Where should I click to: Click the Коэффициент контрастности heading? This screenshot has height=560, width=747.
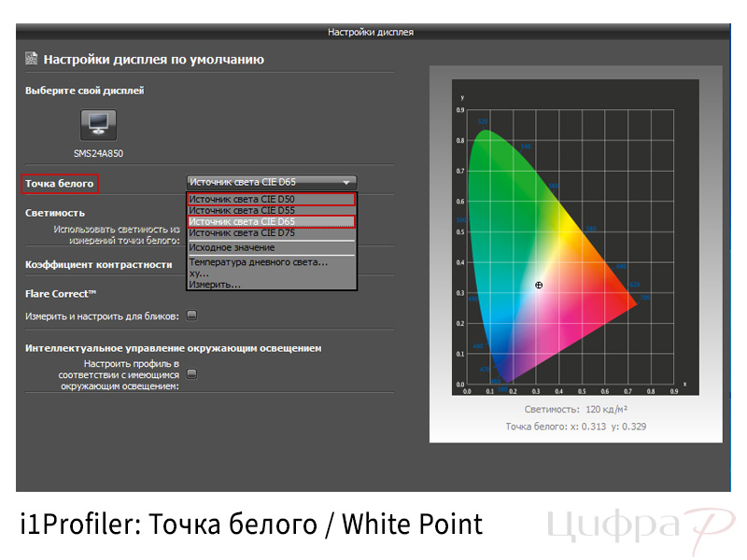coord(99,265)
